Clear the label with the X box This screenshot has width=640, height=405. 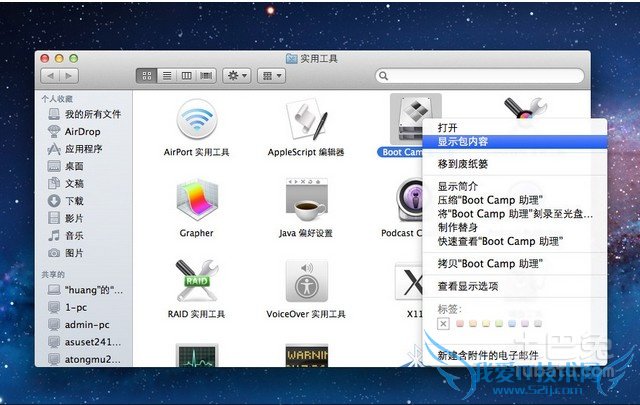tap(443, 324)
